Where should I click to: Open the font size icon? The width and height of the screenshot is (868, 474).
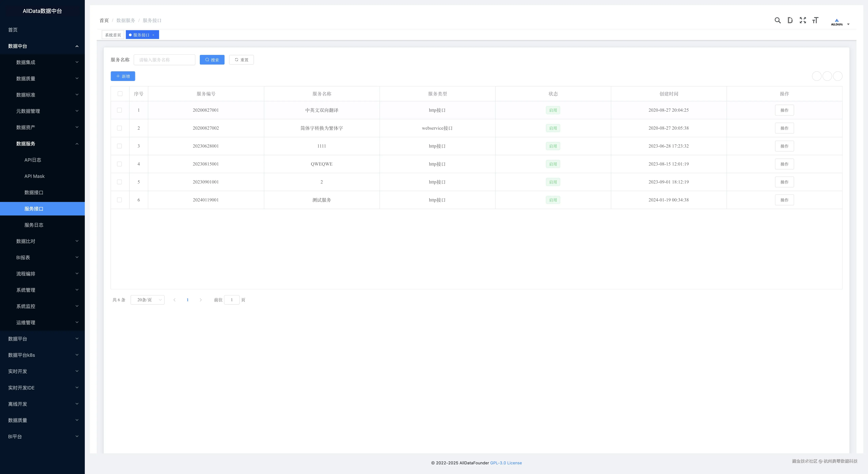click(x=815, y=20)
